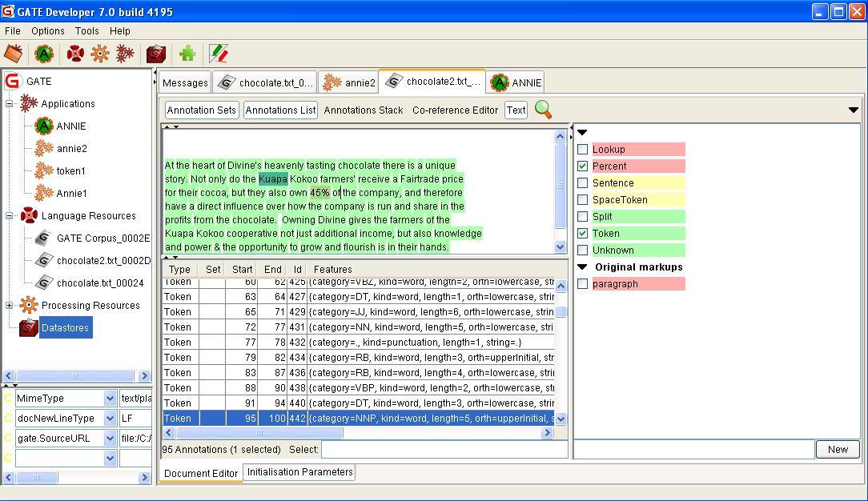Switch to the chocolate.txt_0 tab

point(264,82)
